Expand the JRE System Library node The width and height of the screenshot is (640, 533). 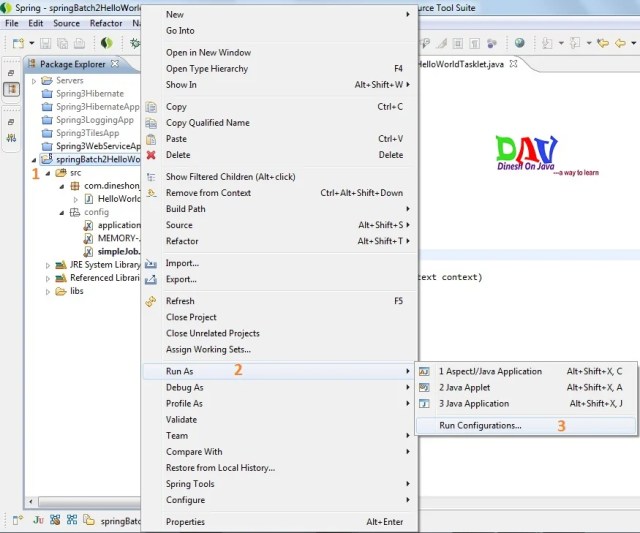click(x=48, y=265)
